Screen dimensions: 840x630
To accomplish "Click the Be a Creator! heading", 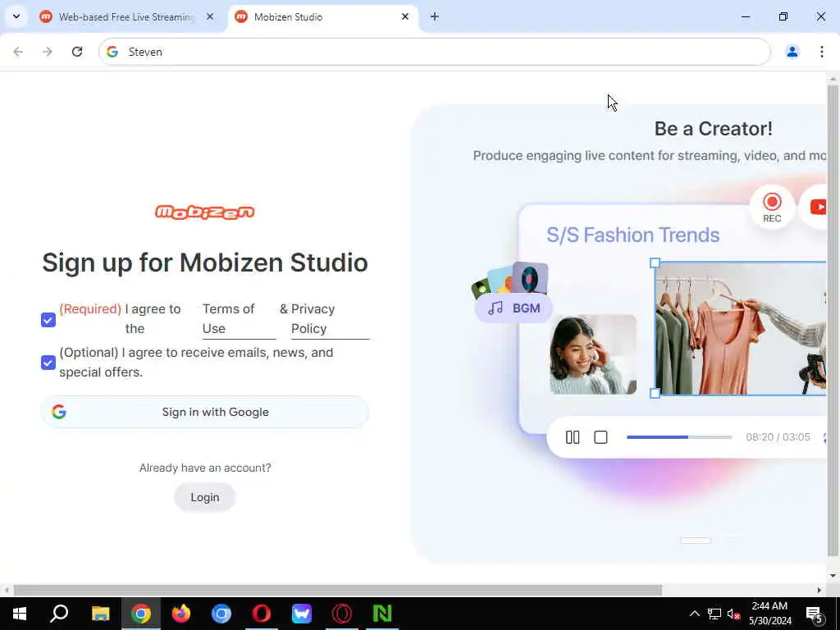I will [x=713, y=129].
